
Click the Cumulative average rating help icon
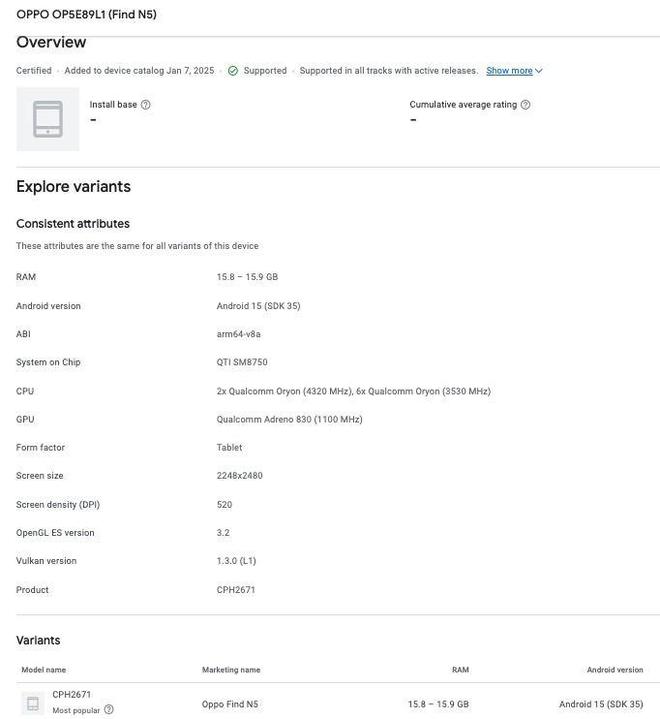click(x=526, y=105)
